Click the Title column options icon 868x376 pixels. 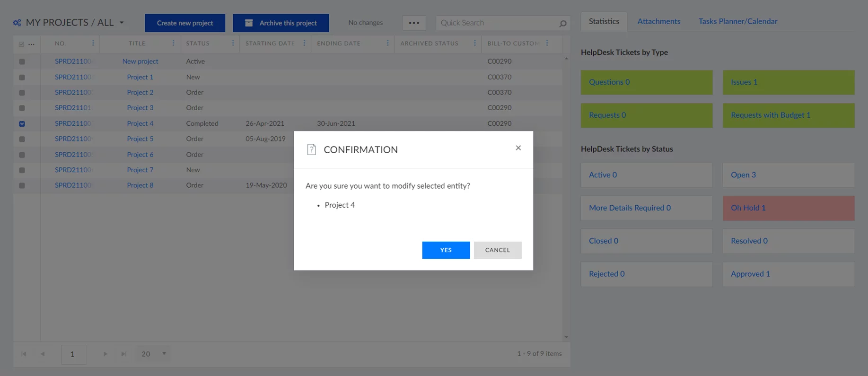(x=173, y=43)
